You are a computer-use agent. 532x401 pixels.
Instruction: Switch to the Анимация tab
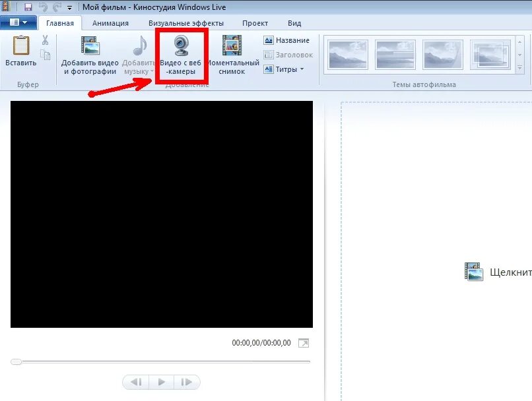(111, 23)
